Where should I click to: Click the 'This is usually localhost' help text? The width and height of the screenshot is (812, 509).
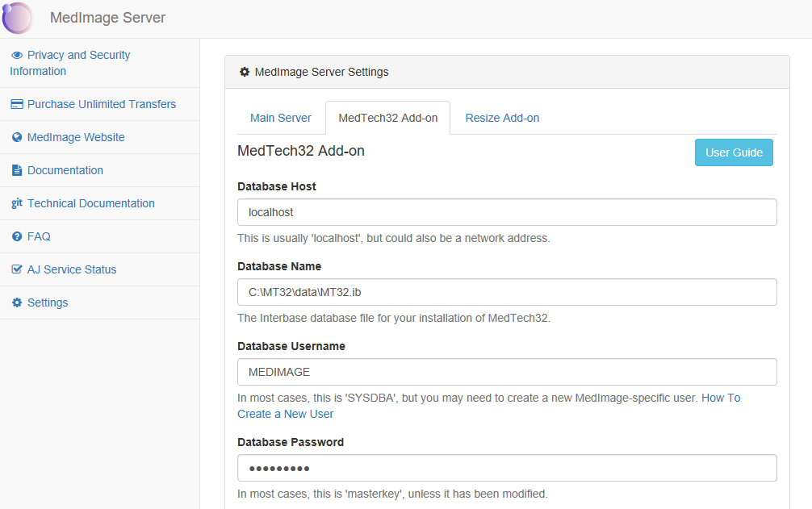[x=394, y=238]
